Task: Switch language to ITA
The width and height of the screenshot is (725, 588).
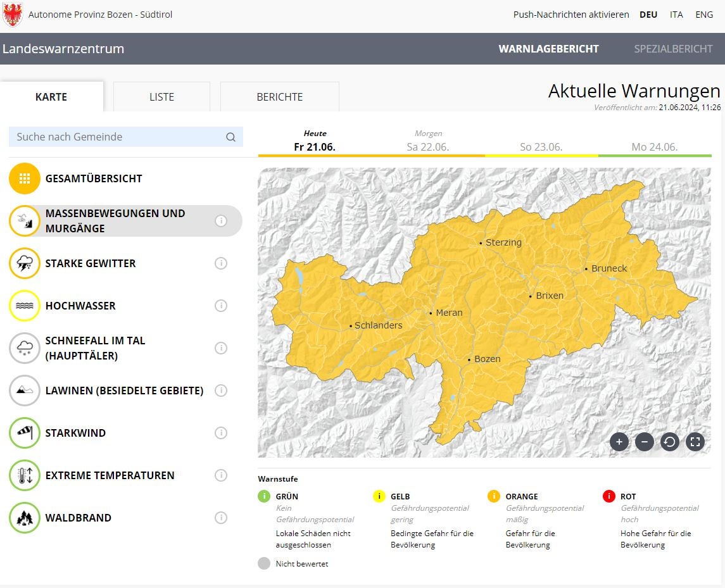Action: click(x=676, y=15)
